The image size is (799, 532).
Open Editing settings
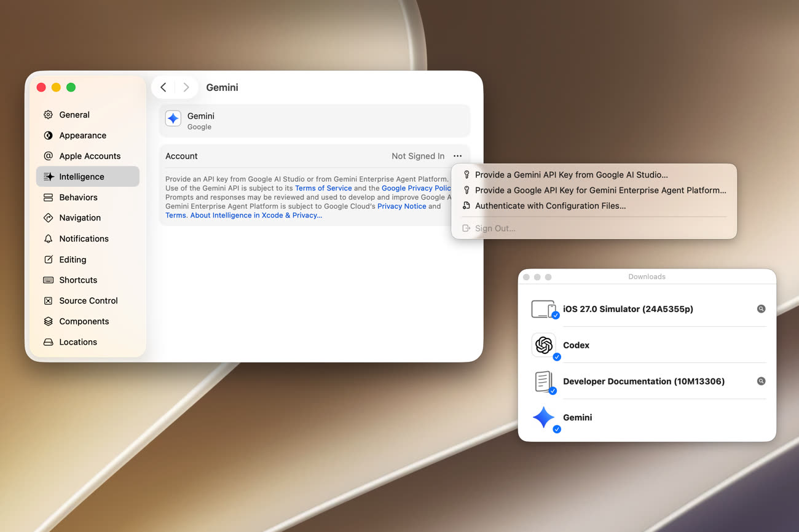pyautogui.click(x=88, y=259)
